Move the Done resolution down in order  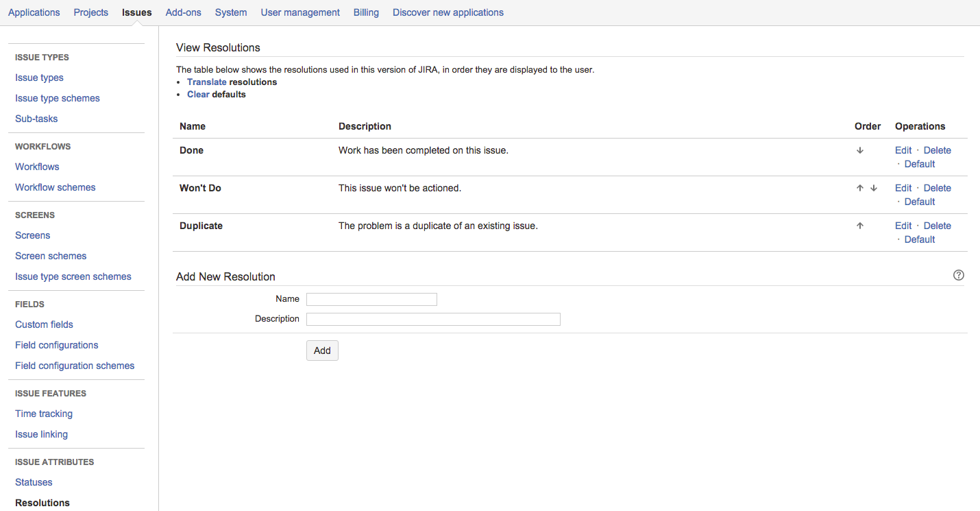(x=859, y=150)
